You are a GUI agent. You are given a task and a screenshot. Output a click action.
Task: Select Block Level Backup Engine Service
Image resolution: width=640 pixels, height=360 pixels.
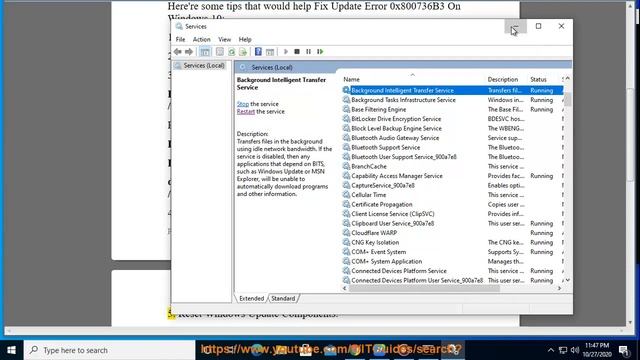[x=453, y=128]
